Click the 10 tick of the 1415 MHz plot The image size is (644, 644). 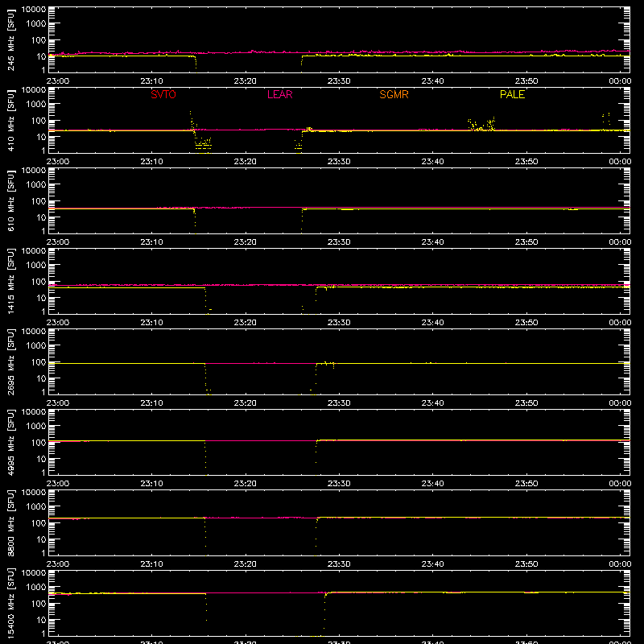tap(41, 298)
